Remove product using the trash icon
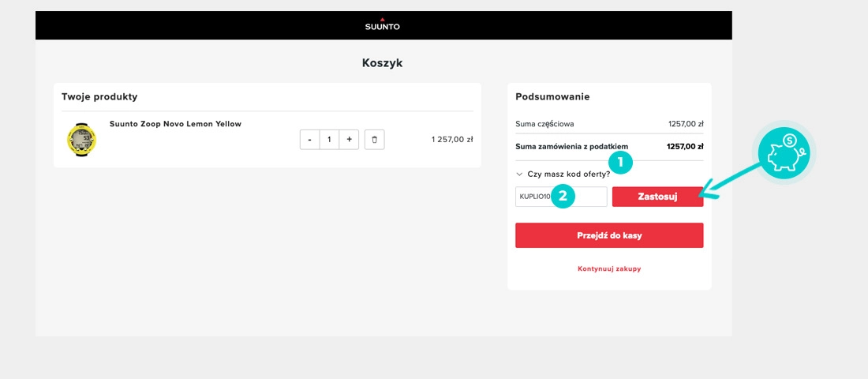868x379 pixels. (374, 140)
